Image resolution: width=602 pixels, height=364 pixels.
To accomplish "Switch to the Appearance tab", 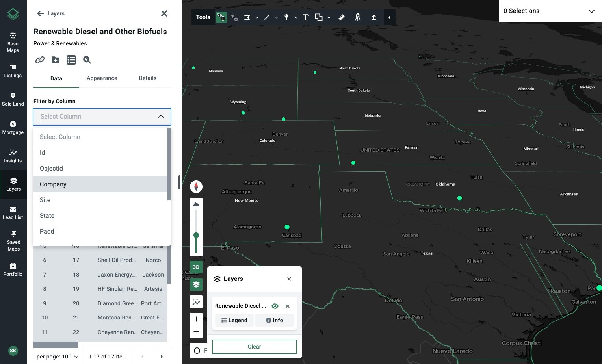I will [102, 78].
